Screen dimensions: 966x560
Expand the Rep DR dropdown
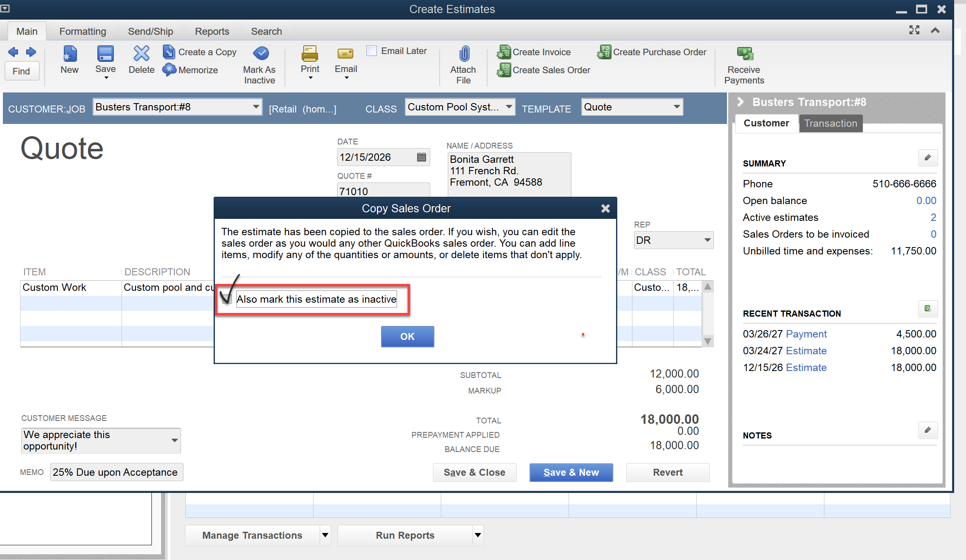(707, 240)
